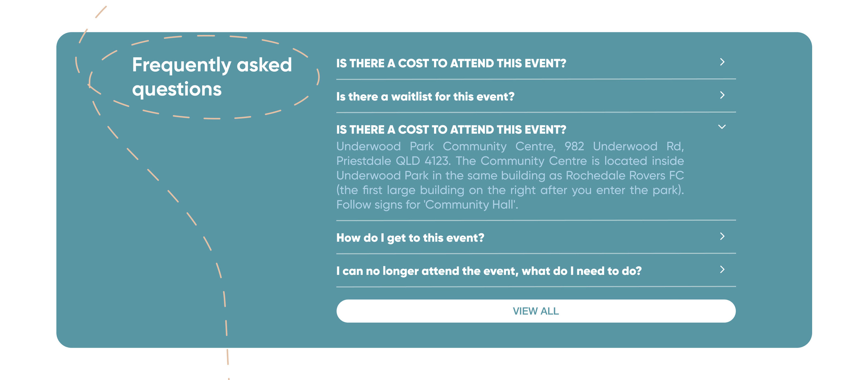
Task: Click the word "questions" in the heading
Action: pyautogui.click(x=177, y=89)
